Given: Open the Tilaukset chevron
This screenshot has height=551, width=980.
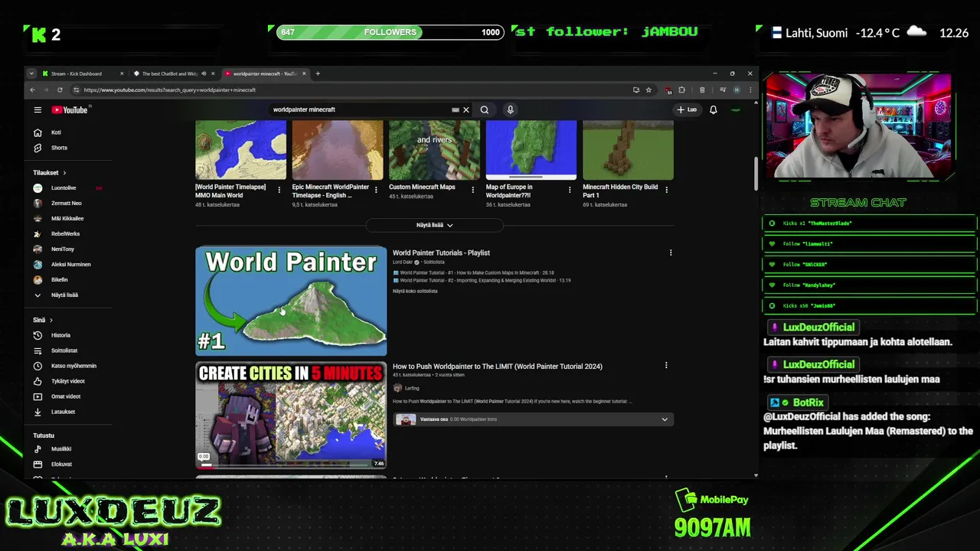Looking at the screenshot, I should (64, 173).
